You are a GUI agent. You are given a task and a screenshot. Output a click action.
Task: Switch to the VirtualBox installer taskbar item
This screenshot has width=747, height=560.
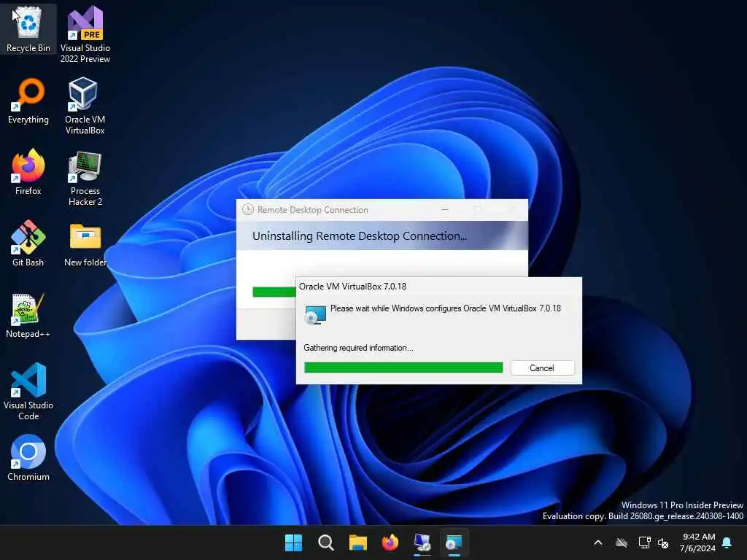(454, 542)
